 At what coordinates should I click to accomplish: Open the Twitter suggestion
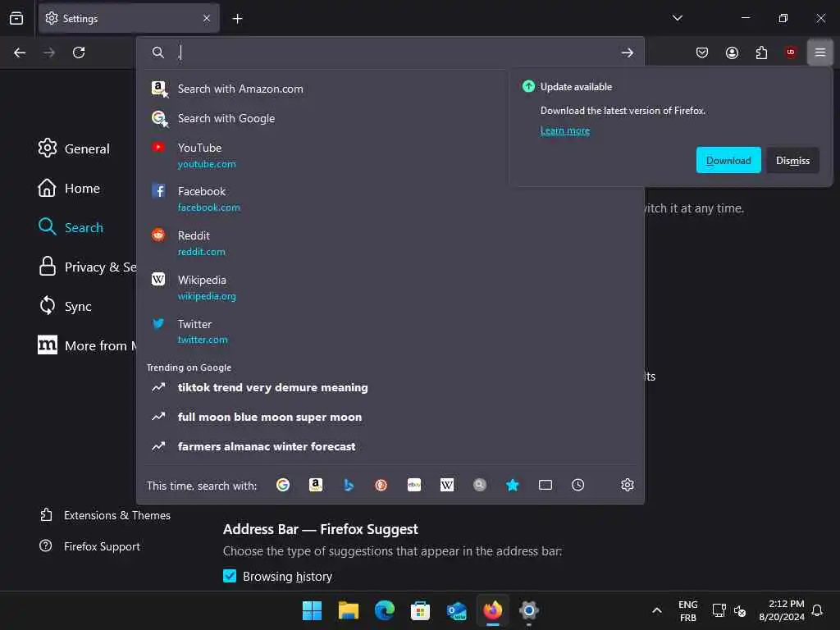pos(390,331)
